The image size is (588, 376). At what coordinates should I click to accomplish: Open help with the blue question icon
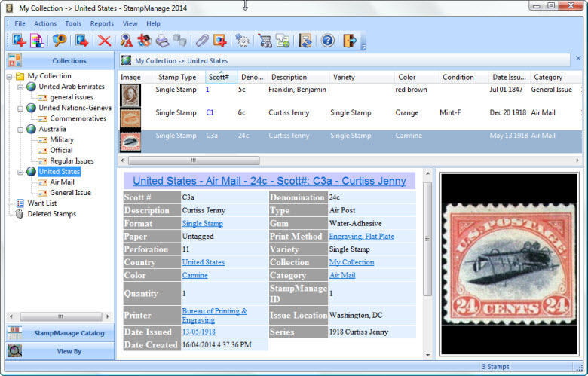click(x=327, y=40)
